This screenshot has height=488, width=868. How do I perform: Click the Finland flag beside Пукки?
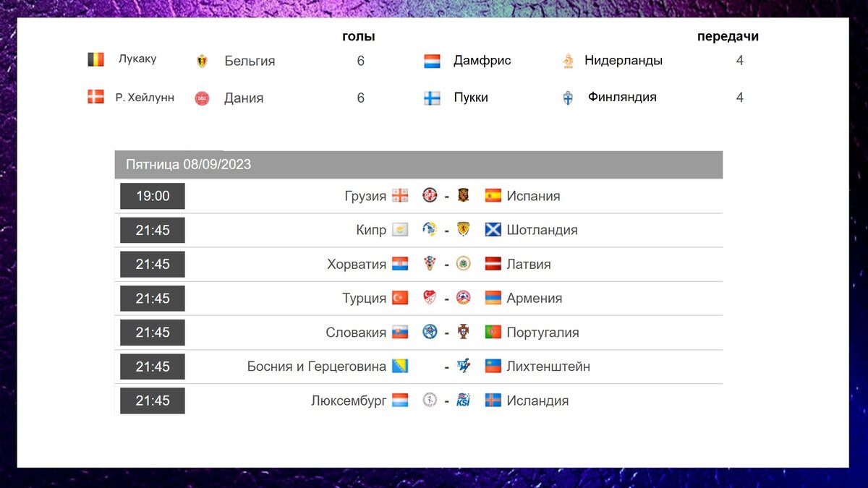(432, 98)
